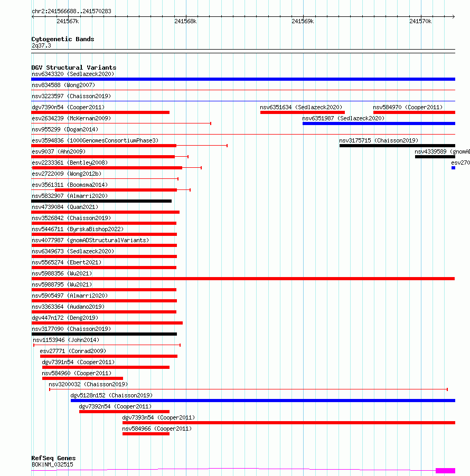470x476 pixels.
Task: Click nsv584960 (Cooper2011) label
Action: [77, 373]
